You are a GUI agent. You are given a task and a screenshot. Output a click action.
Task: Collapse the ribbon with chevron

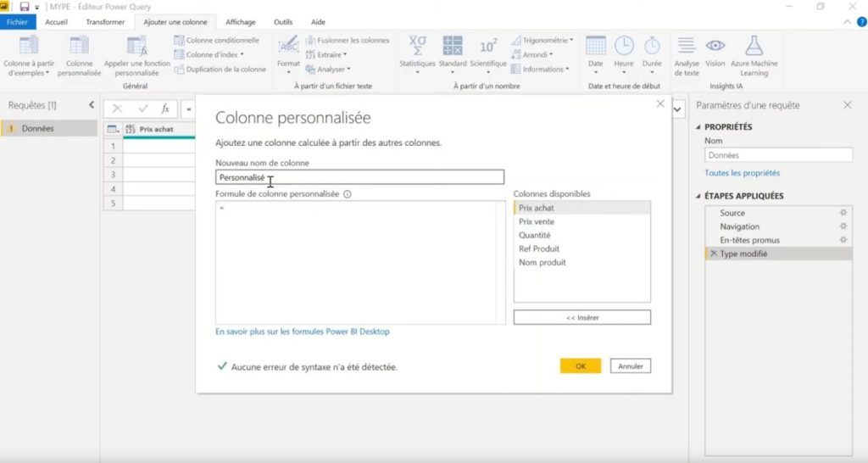(847, 22)
